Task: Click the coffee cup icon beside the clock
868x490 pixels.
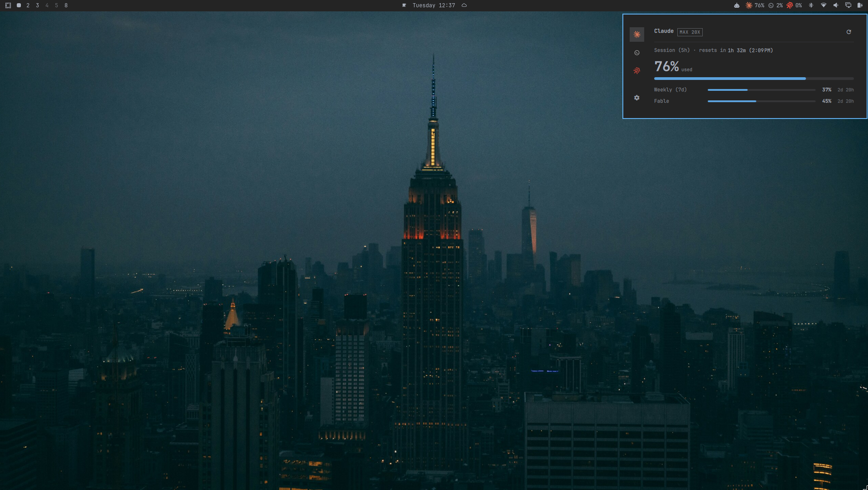Action: coord(404,5)
